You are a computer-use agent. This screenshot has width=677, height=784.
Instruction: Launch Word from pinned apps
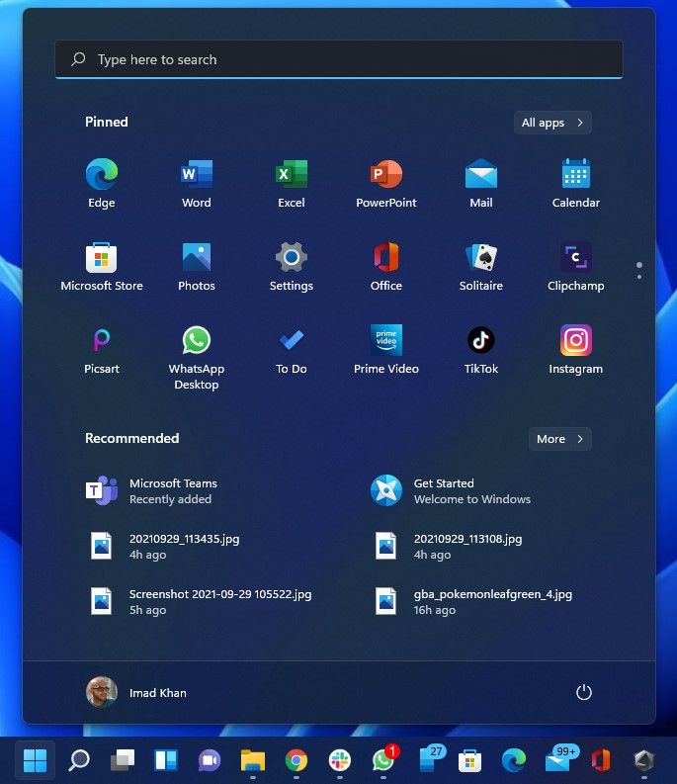tap(197, 183)
